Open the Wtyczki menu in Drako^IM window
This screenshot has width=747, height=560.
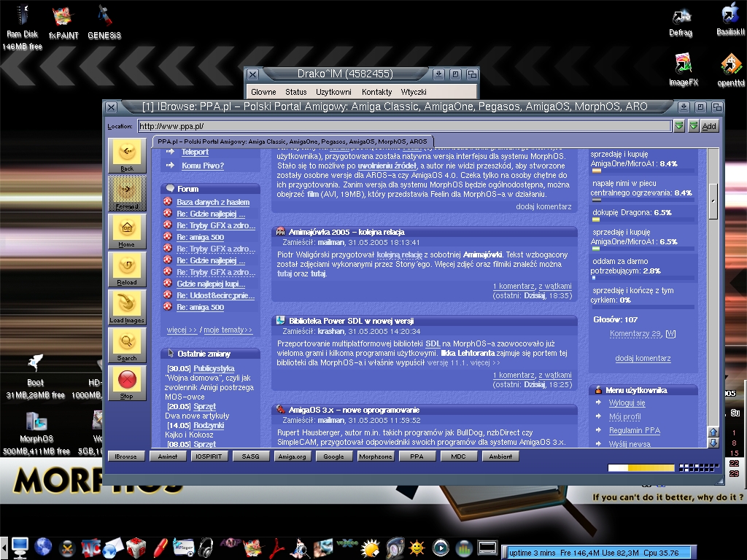(x=414, y=92)
